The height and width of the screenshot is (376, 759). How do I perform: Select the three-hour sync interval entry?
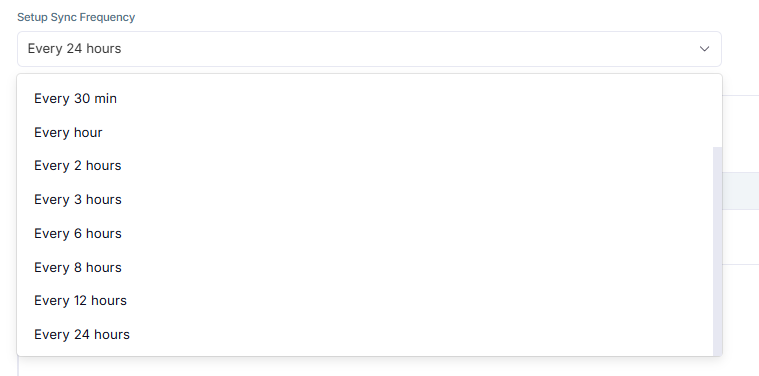(365, 199)
